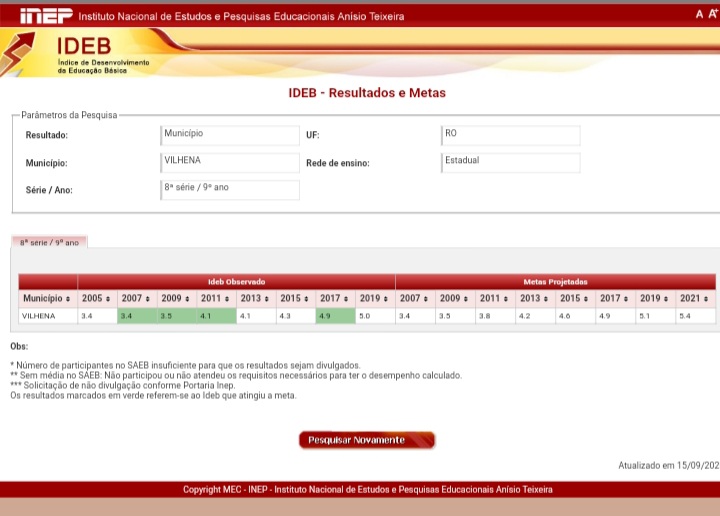Screen dimensions: 720x516
Task: Sort table by Município column arrows
Action: 68,299
